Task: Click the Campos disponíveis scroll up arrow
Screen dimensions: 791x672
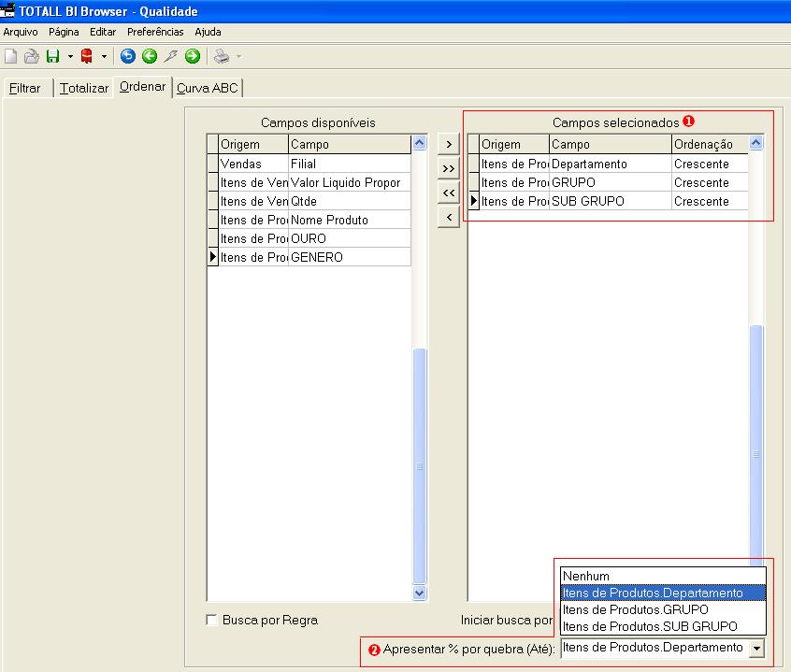Action: pos(419,143)
